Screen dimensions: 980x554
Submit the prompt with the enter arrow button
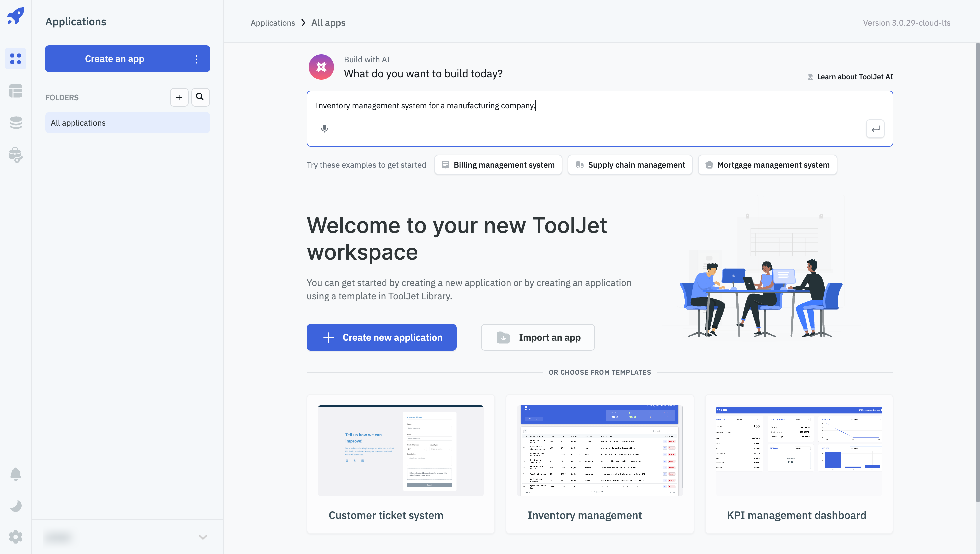click(875, 129)
